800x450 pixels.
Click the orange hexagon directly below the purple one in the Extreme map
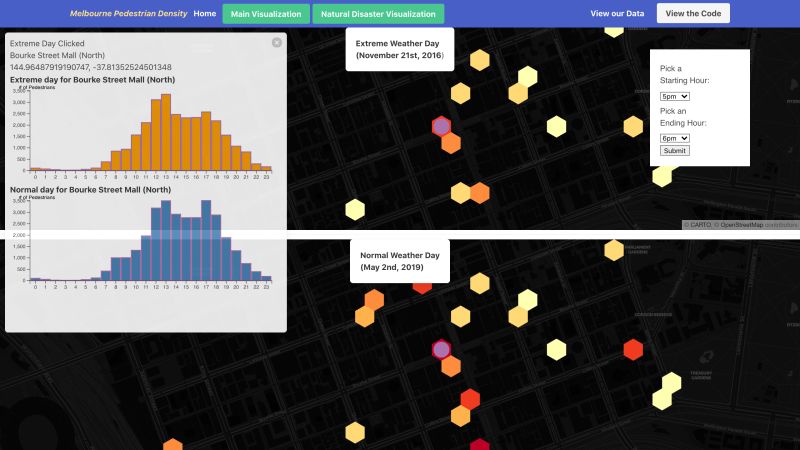click(x=451, y=143)
